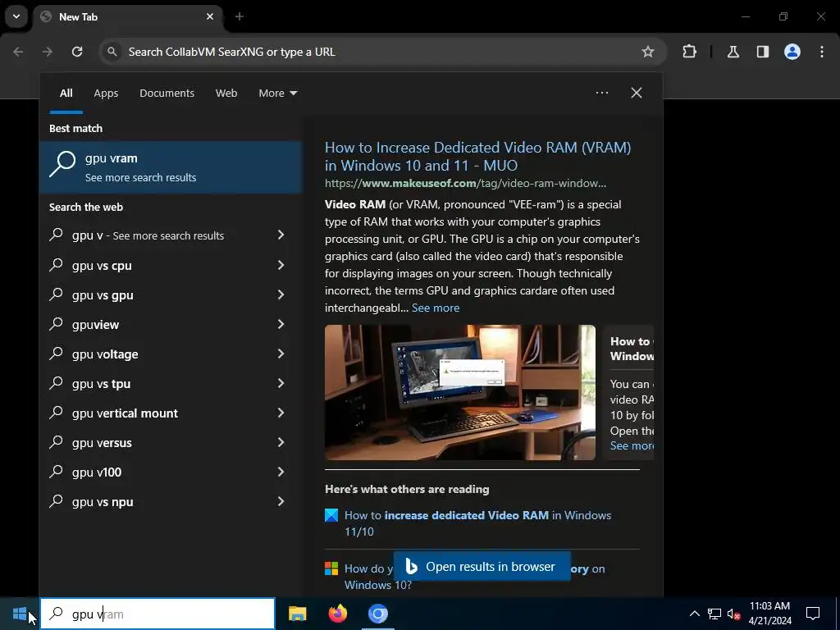The width and height of the screenshot is (840, 630).
Task: Open the network status tray icon
Action: pos(714,614)
